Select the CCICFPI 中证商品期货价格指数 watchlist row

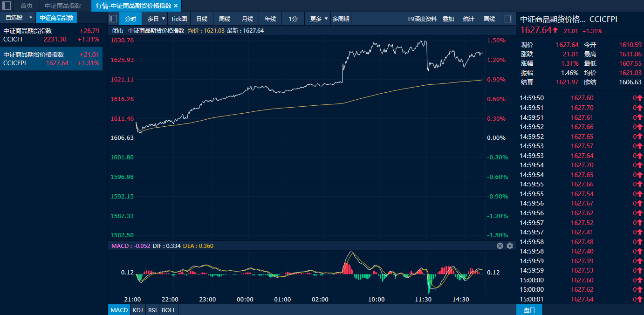[x=51, y=59]
